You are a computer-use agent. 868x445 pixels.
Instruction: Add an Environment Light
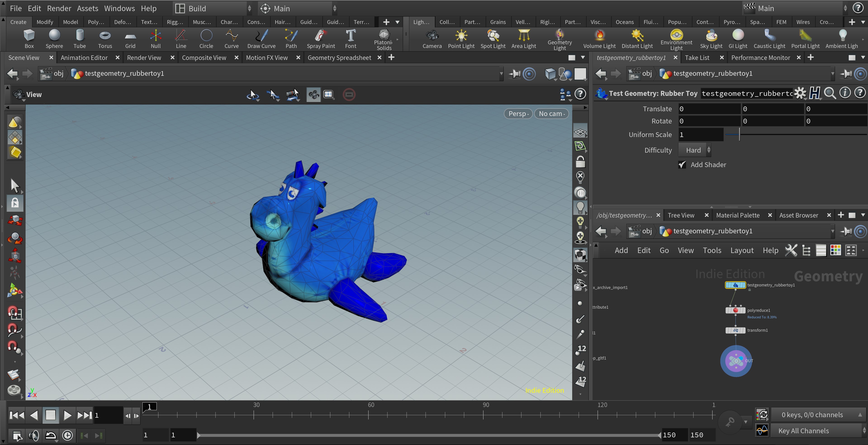pos(676,39)
